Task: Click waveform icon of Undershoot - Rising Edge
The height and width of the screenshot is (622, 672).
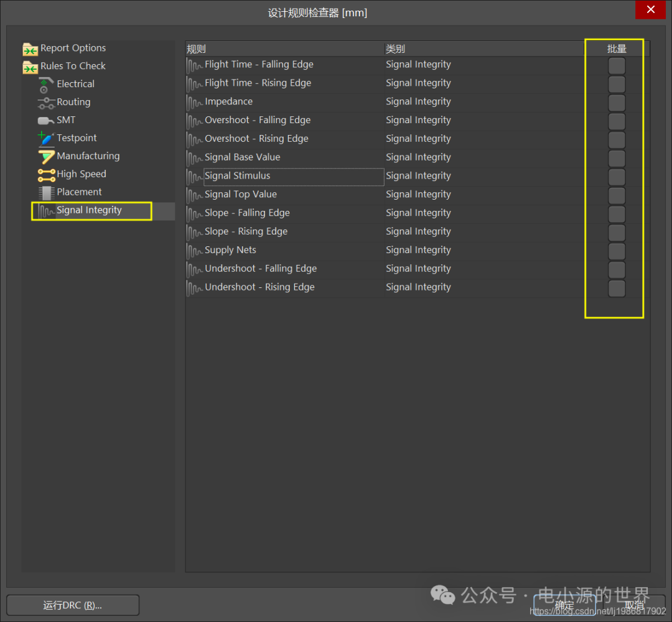Action: 195,288
